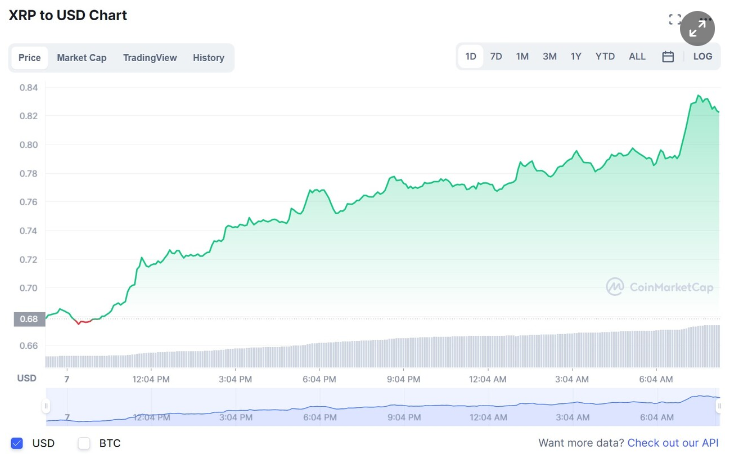
Task: Click the 3:04 AM time axis label
Action: 572,379
